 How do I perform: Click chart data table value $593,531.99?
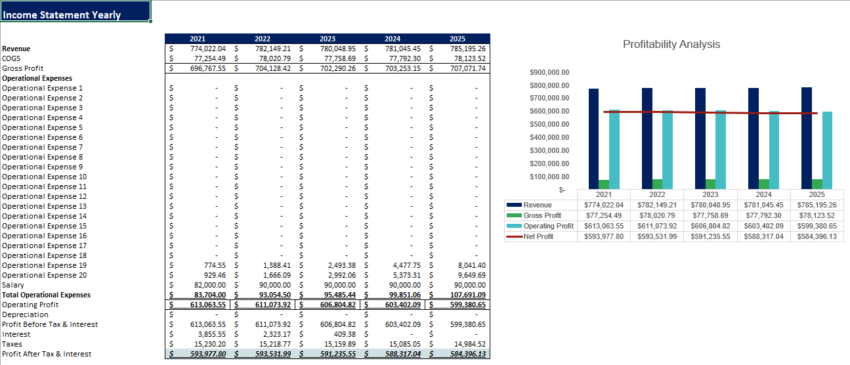click(x=657, y=236)
